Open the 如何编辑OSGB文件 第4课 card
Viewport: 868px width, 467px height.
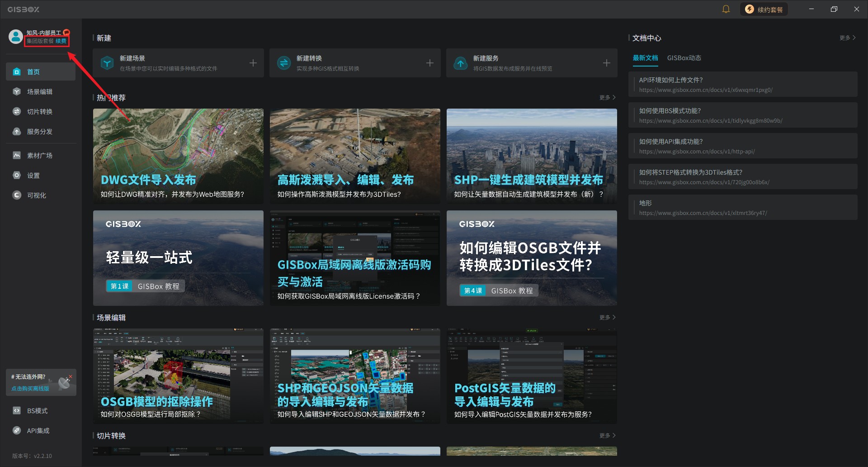pos(532,258)
